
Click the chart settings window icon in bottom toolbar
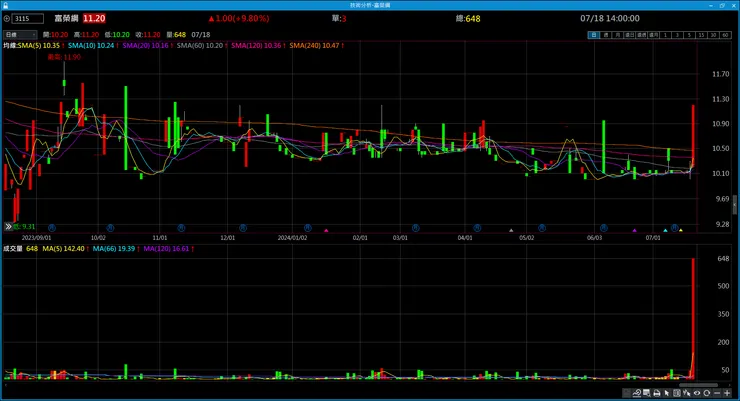coord(647,393)
